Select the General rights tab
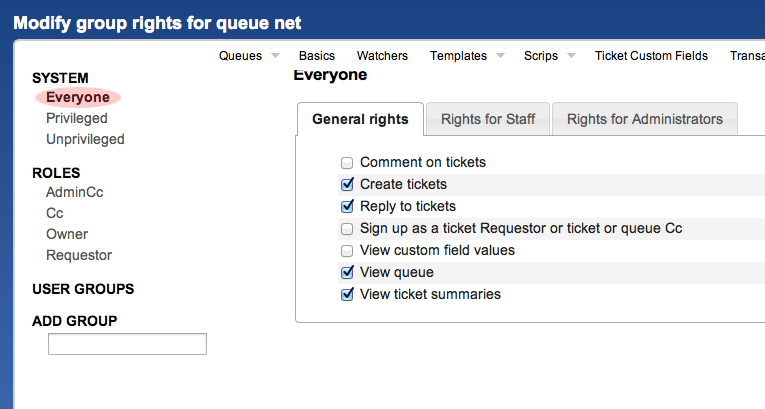The width and height of the screenshot is (765, 409). [x=360, y=119]
